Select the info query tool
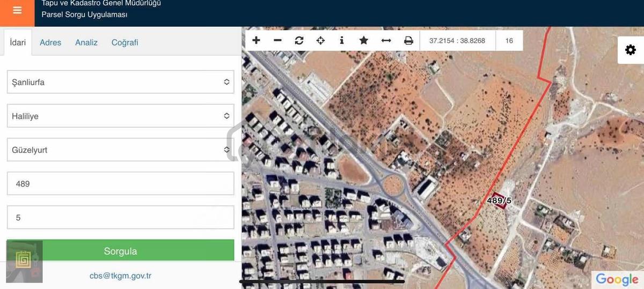The image size is (644, 289). [x=342, y=40]
